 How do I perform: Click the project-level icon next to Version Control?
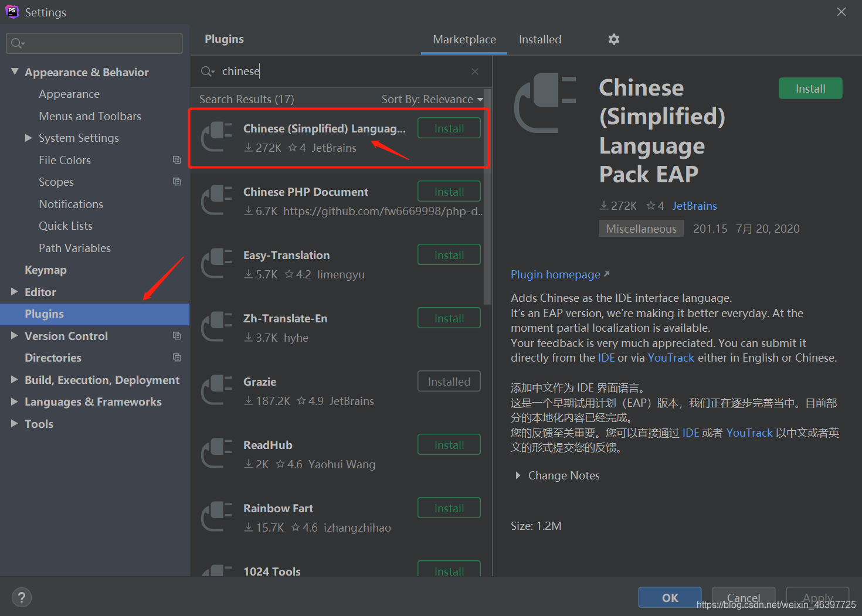coord(177,336)
